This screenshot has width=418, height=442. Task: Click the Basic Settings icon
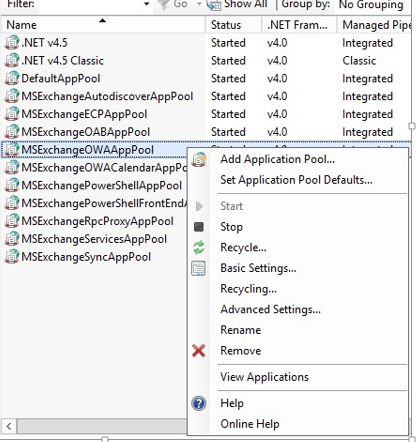[x=199, y=268]
